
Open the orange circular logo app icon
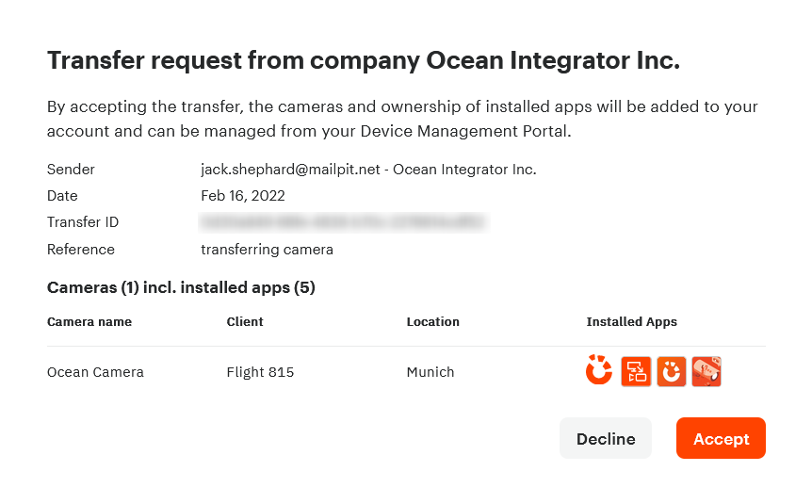[599, 371]
